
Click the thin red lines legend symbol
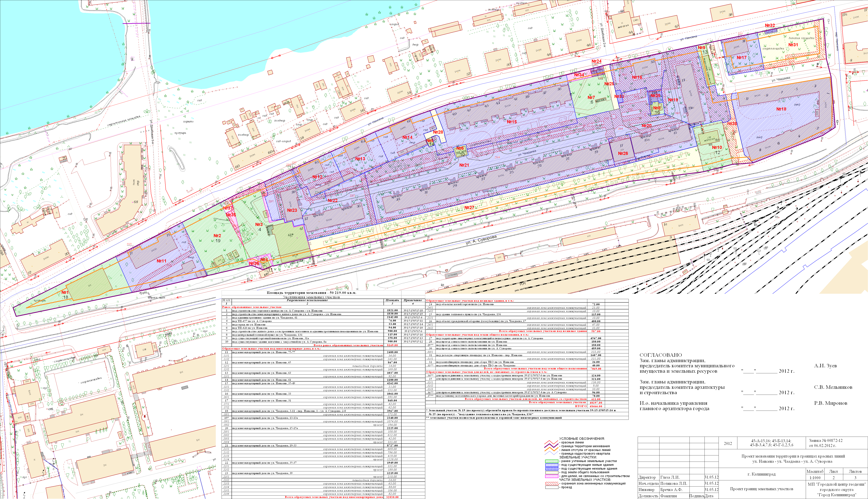coord(551,442)
